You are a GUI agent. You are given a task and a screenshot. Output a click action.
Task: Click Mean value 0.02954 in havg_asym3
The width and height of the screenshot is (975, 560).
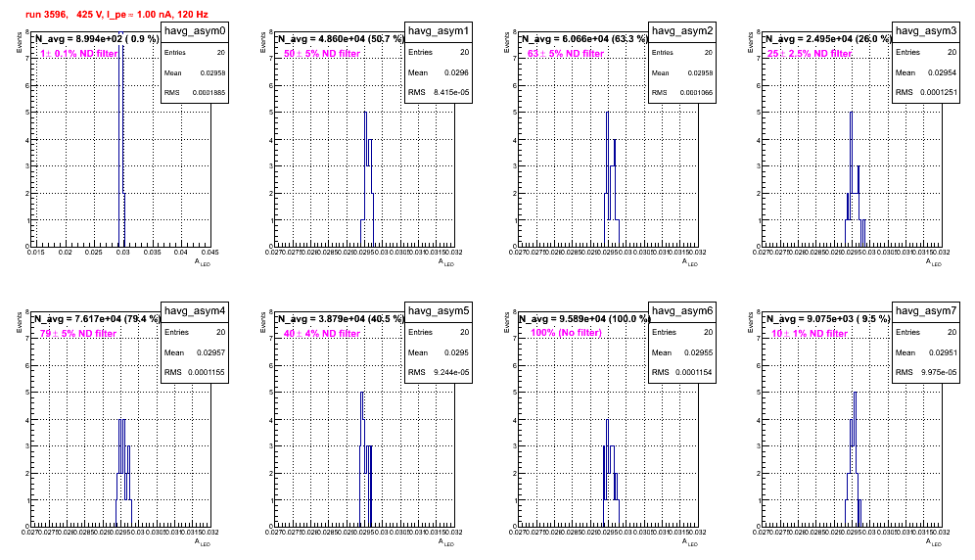942,72
